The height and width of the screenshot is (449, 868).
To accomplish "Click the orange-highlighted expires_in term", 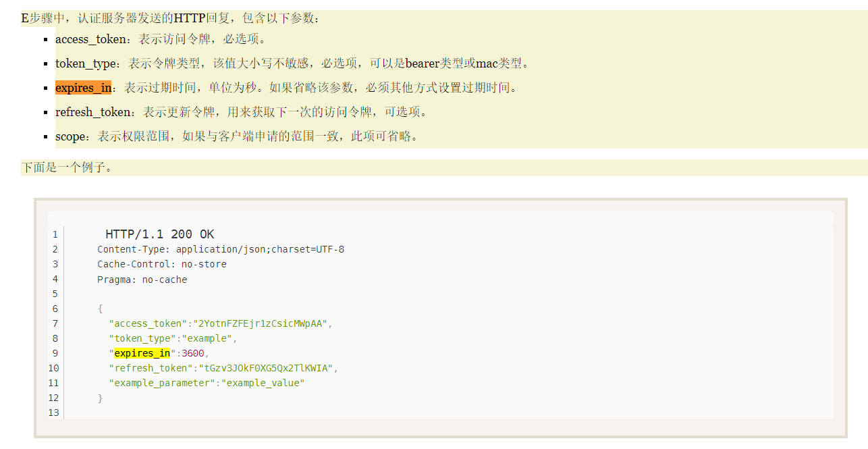I will (x=83, y=88).
